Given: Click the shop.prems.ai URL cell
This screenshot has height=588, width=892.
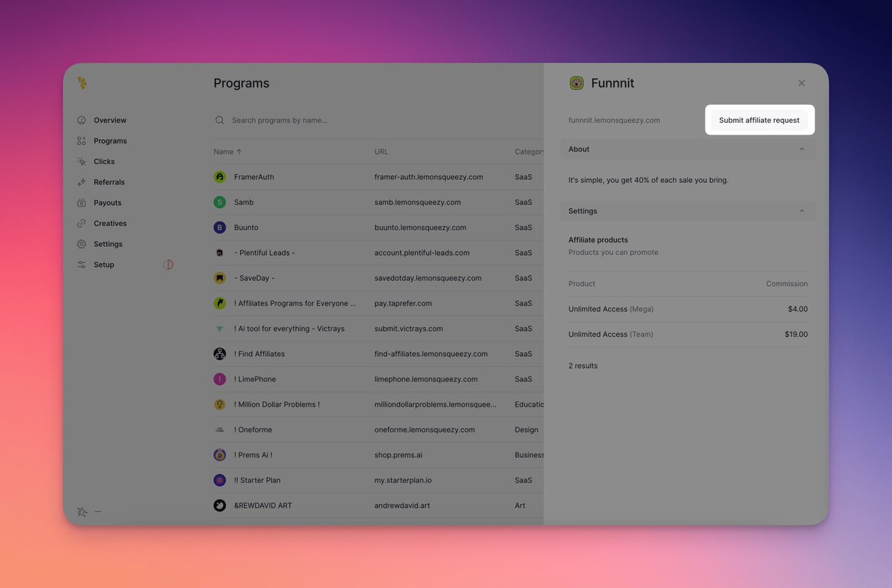Looking at the screenshot, I should coord(398,455).
